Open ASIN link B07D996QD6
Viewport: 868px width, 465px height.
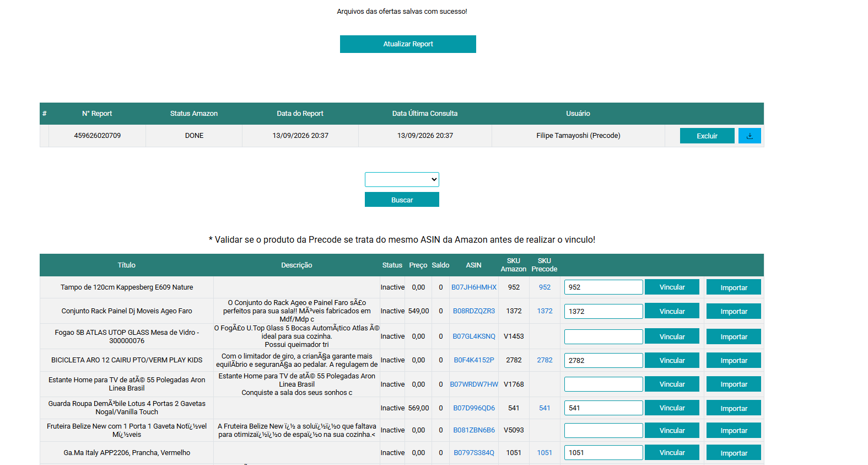[474, 408]
